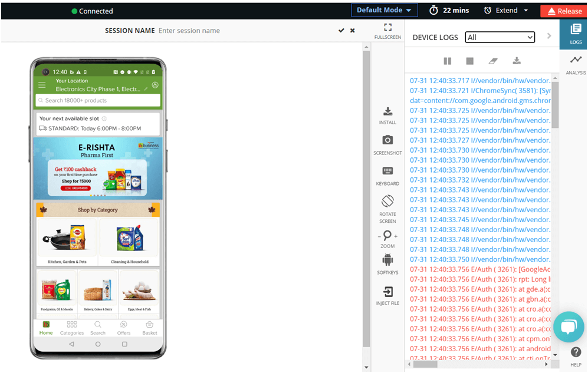Screen dimensions: 588x373
Task: Click the ChromeSync log line at 12:40:33.721
Action: (480, 91)
